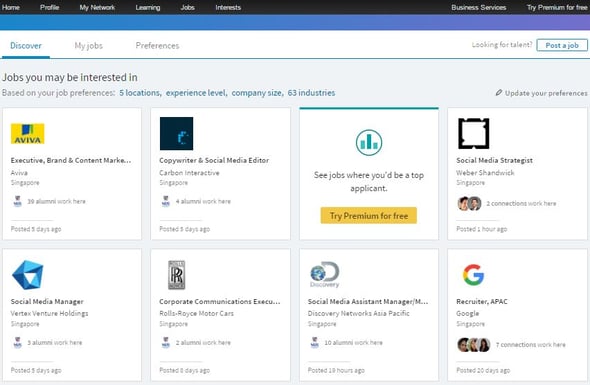View connection avatars on Google job card

tap(474, 344)
